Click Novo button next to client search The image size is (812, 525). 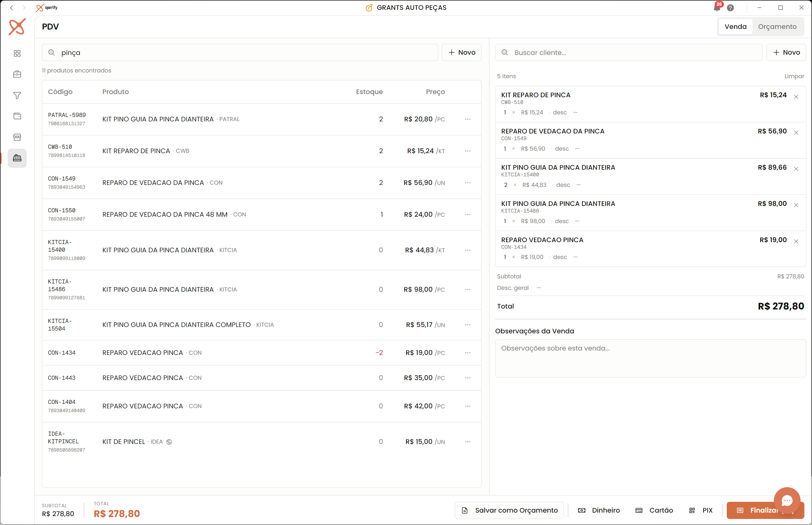point(786,52)
